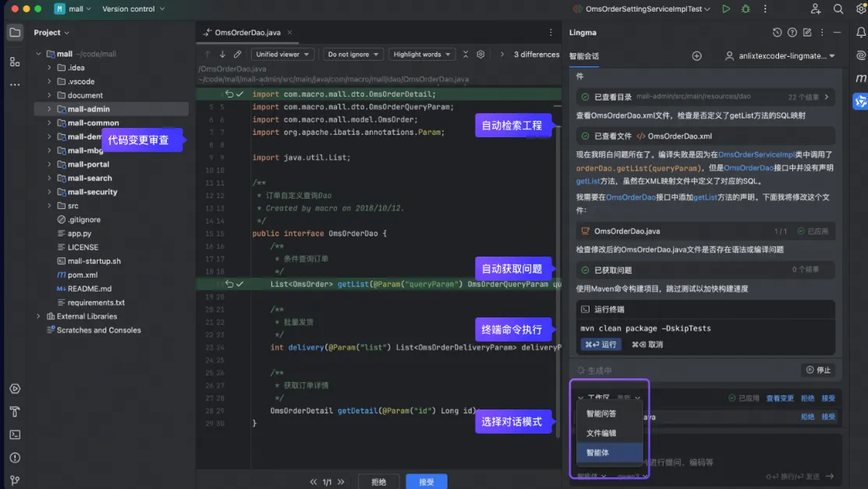Viewport: 868px width, 489px height.
Task: Collapse unchanged fragments toggle in diff toolbar
Action: 466,55
